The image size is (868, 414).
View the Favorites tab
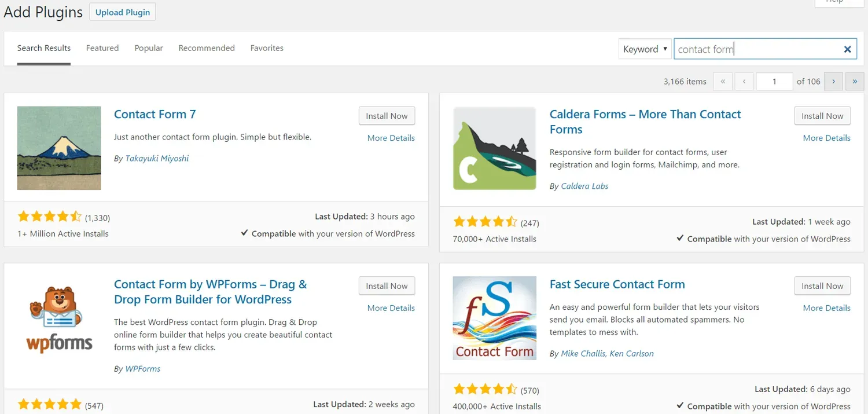pyautogui.click(x=267, y=48)
